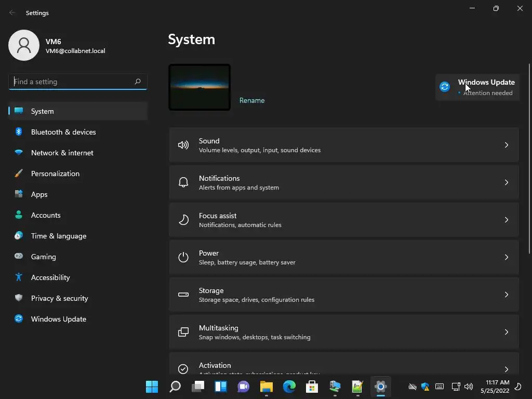Expand the Activation row chevron
532x399 pixels.
[x=506, y=369]
